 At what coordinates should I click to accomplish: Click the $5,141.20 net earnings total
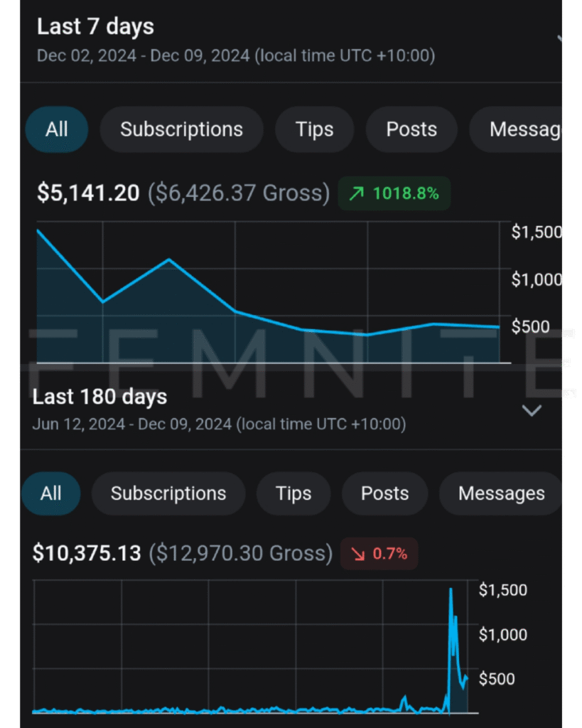click(88, 193)
